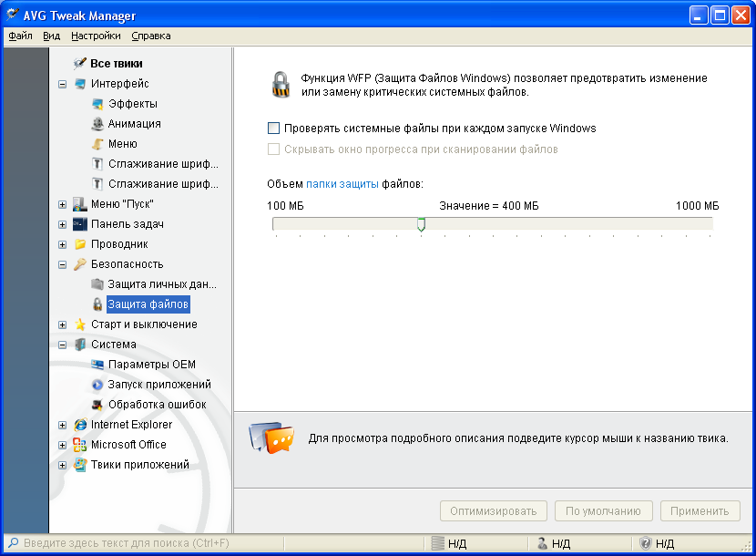Image resolution: width=756 pixels, height=556 pixels.
Task: Expand the Проводник branch
Action: [62, 244]
